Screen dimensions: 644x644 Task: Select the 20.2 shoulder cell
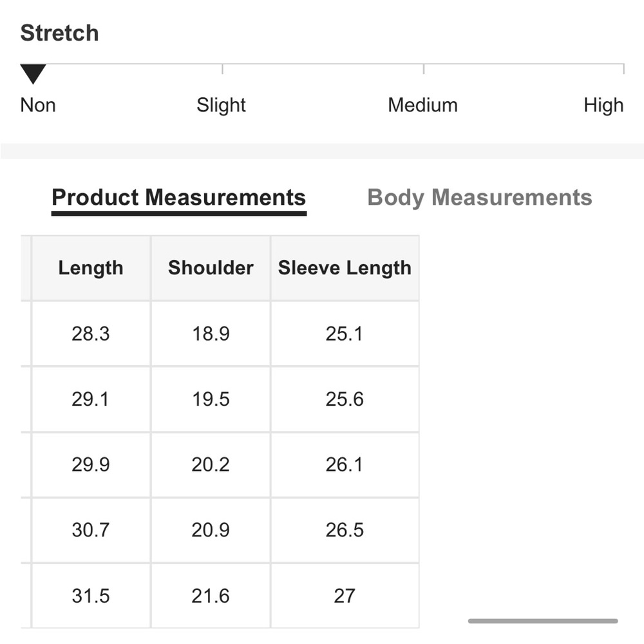click(x=211, y=464)
